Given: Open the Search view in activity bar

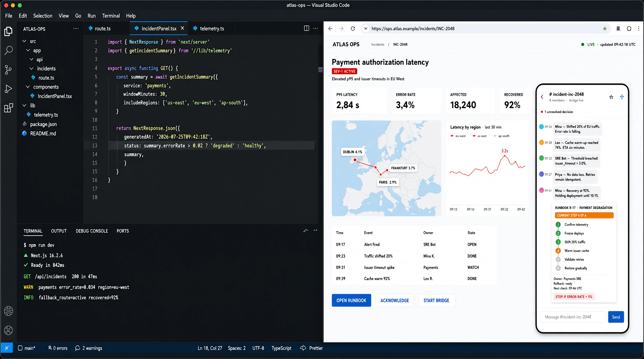Looking at the screenshot, I should (8, 50).
